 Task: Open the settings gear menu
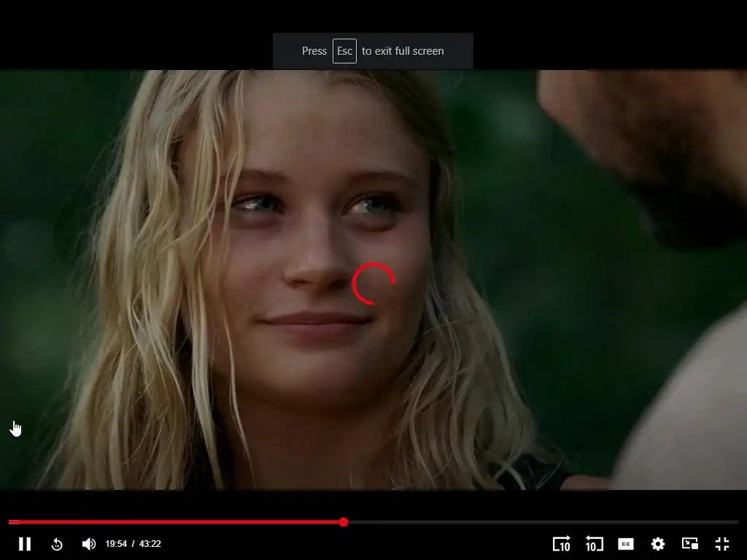(658, 544)
